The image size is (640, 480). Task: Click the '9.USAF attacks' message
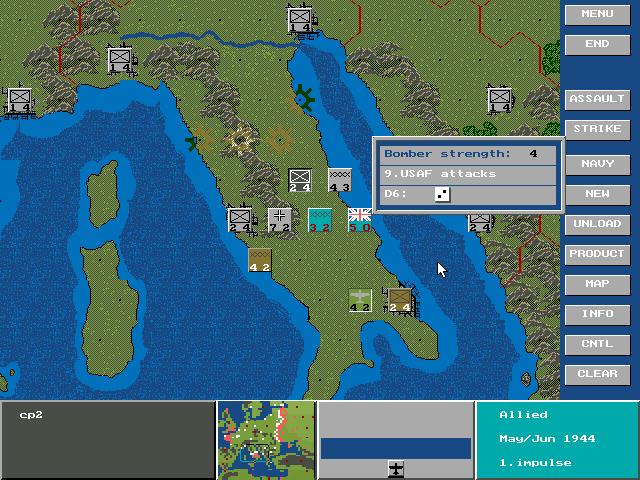click(x=468, y=175)
